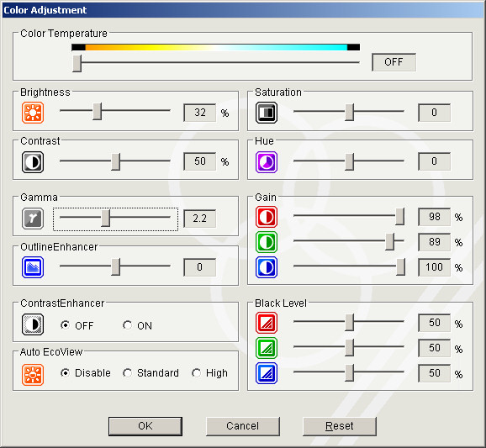Choose High for Auto EcoView

pyautogui.click(x=210, y=372)
